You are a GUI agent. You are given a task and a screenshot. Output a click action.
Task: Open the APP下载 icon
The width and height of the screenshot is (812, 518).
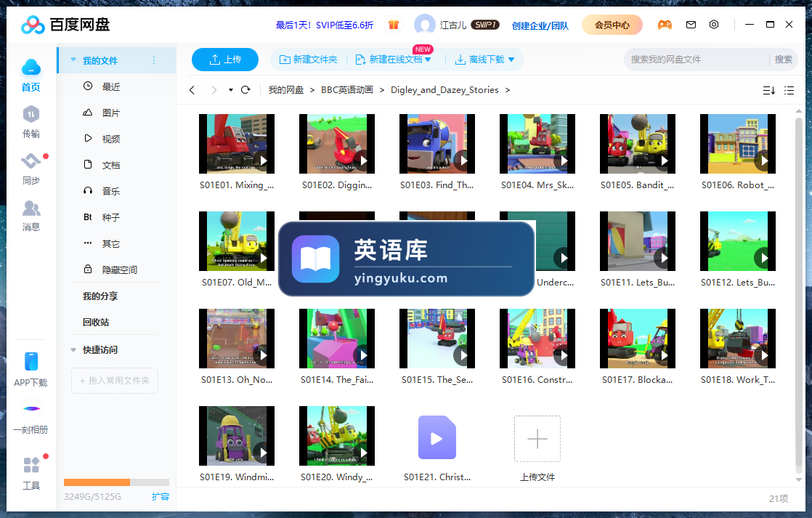point(31,362)
